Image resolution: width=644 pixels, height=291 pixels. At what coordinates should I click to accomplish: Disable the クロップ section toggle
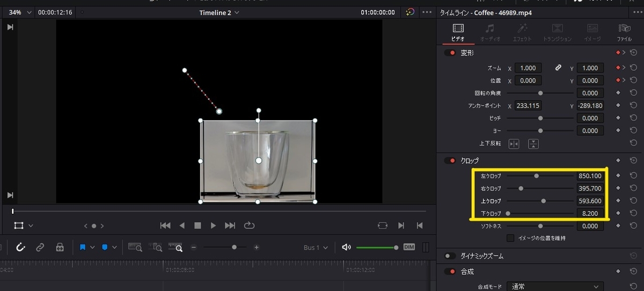pyautogui.click(x=450, y=160)
